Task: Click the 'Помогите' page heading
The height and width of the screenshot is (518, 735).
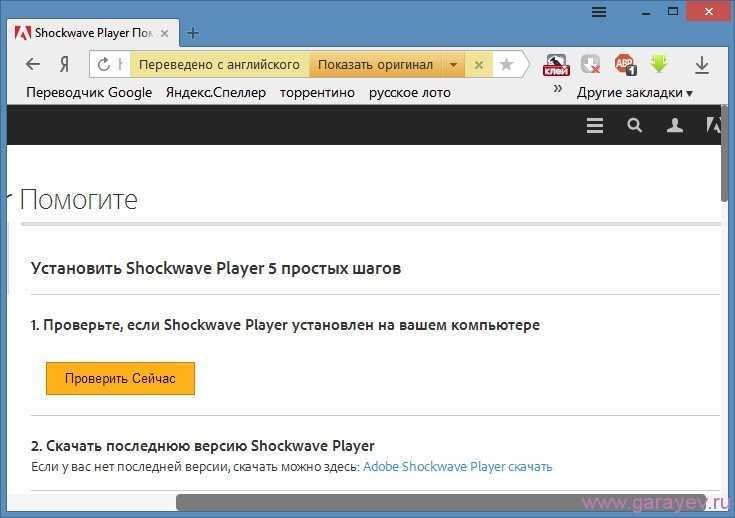Action: pos(79,200)
